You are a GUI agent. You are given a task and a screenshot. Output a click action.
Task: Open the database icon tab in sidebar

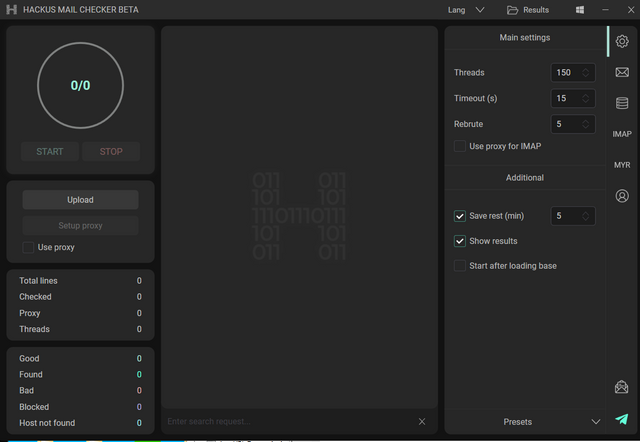tap(622, 103)
